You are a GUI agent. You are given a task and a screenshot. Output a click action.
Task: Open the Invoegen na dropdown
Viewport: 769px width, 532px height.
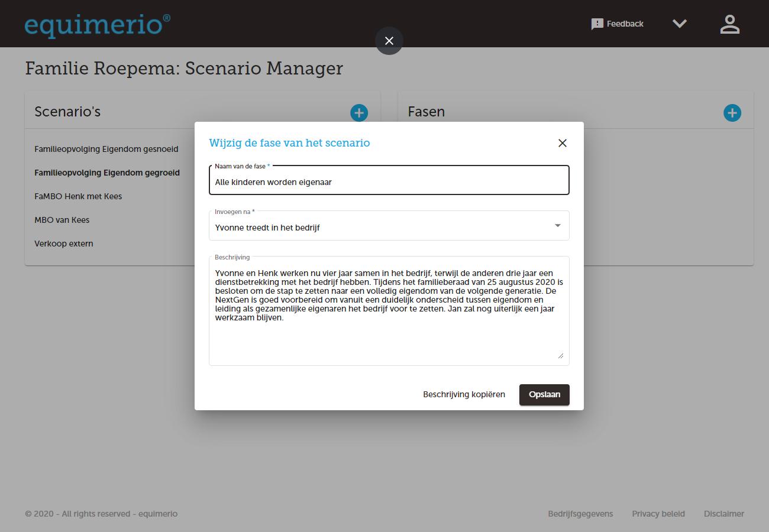click(379, 228)
